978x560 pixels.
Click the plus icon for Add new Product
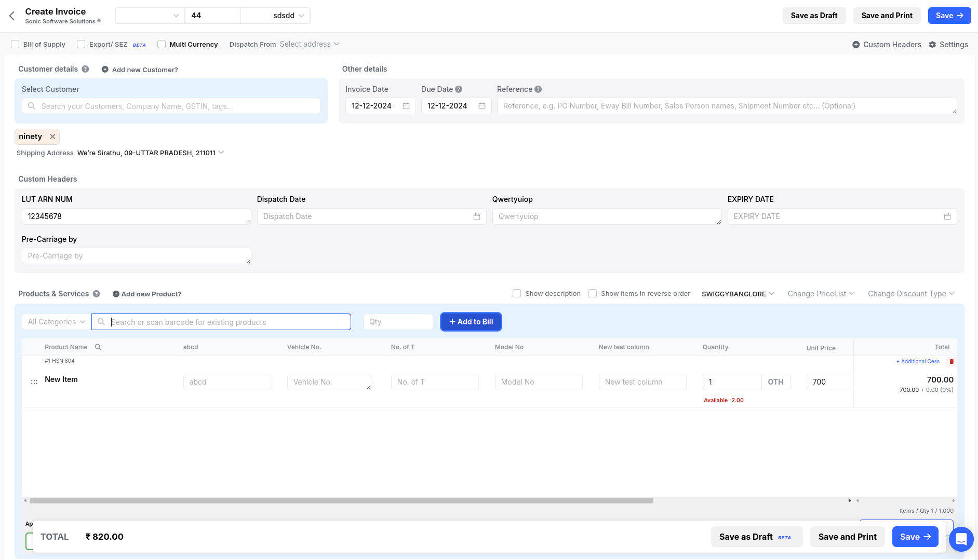coord(116,294)
